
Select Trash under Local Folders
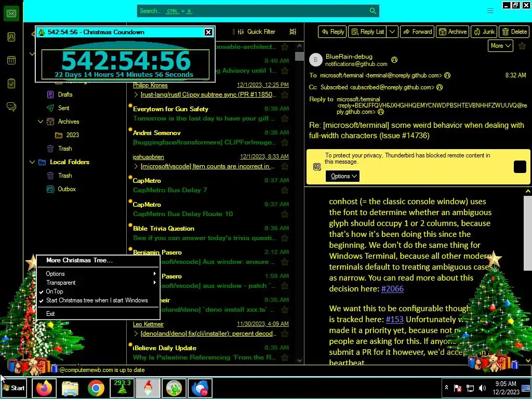[x=65, y=176]
